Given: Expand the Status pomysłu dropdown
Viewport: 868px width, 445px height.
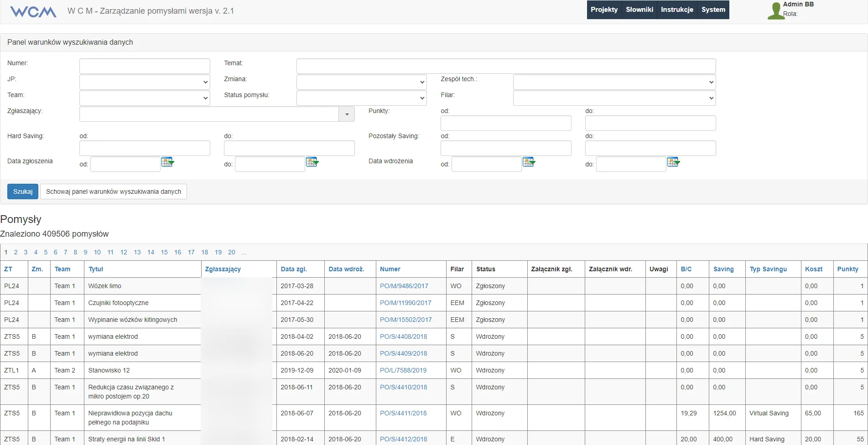Looking at the screenshot, I should coord(362,98).
